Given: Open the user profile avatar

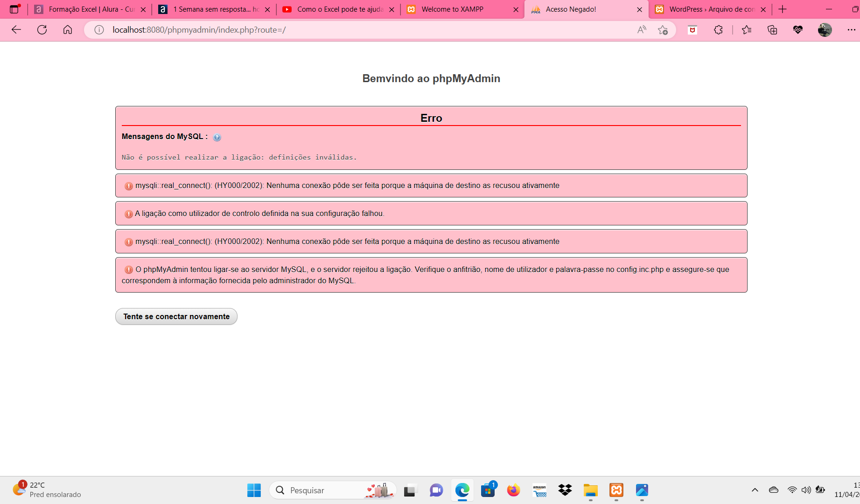Looking at the screenshot, I should coord(825,30).
